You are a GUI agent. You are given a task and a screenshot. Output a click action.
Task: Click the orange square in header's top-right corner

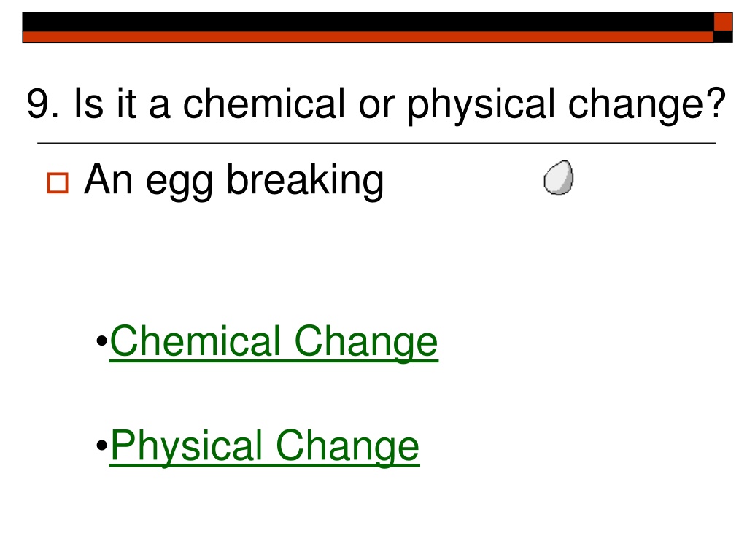pos(723,22)
